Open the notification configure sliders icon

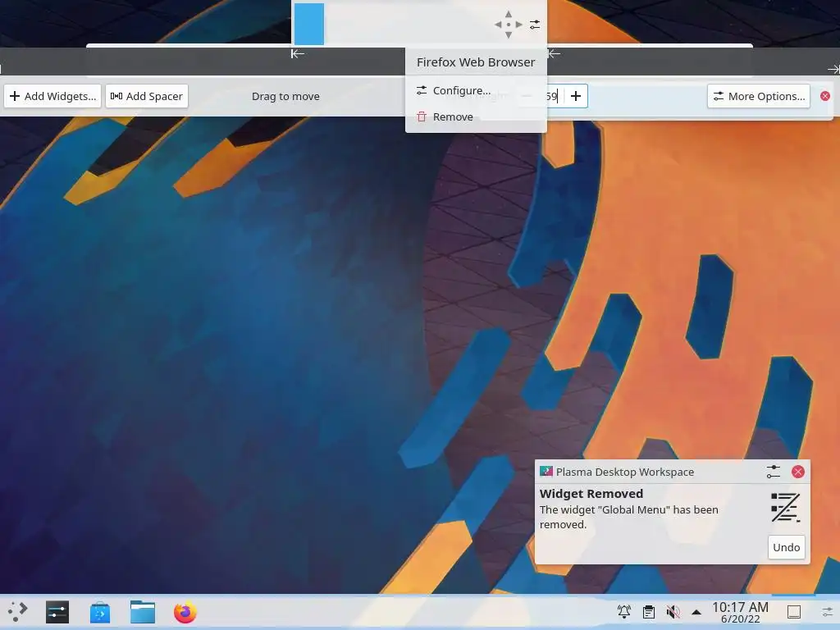pos(773,472)
